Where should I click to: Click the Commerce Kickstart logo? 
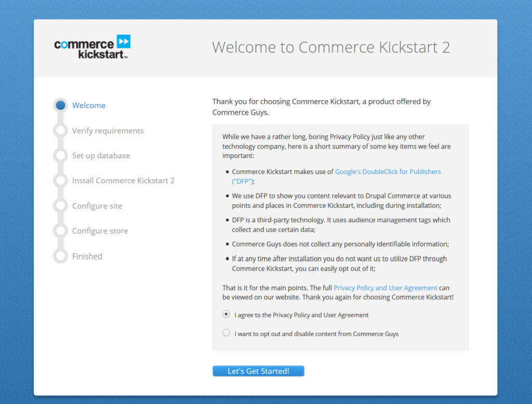pos(92,47)
